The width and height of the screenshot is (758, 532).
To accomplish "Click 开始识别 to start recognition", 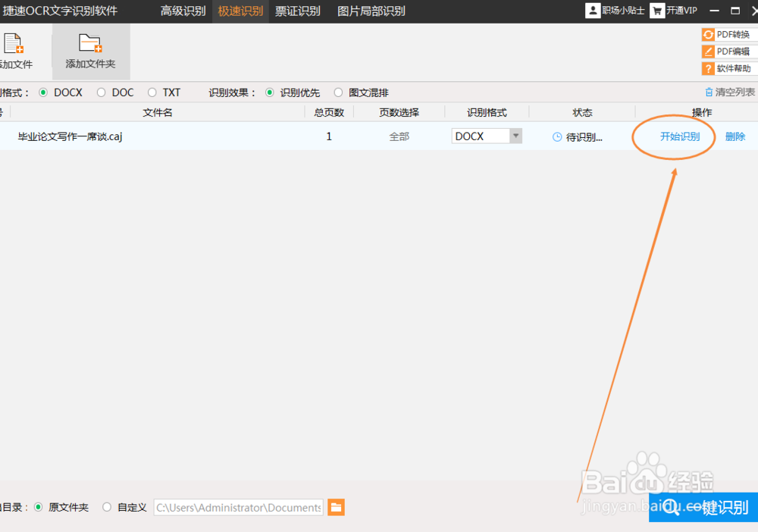I will (x=673, y=136).
